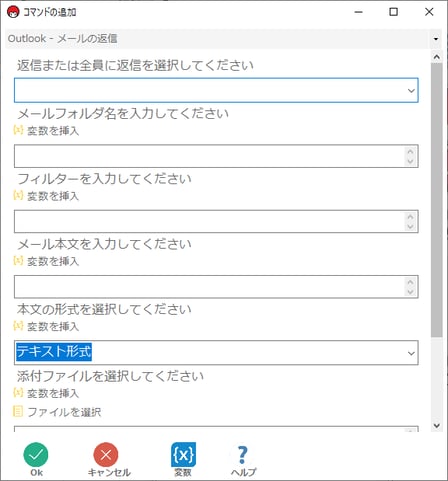448x481 pixels.
Task: Click the mail folder field spinner arrows
Action: coord(410,156)
